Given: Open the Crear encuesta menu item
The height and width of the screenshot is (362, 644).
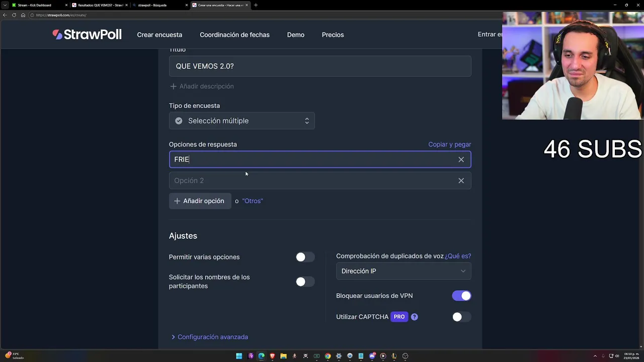Looking at the screenshot, I should coord(159,35).
